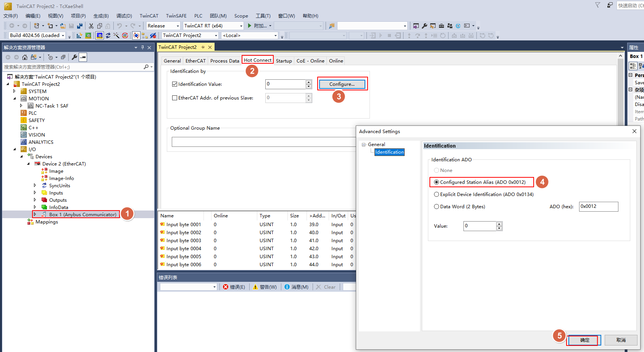The image size is (644, 352).
Task: Click the ADO (hex) input field
Action: tap(598, 206)
